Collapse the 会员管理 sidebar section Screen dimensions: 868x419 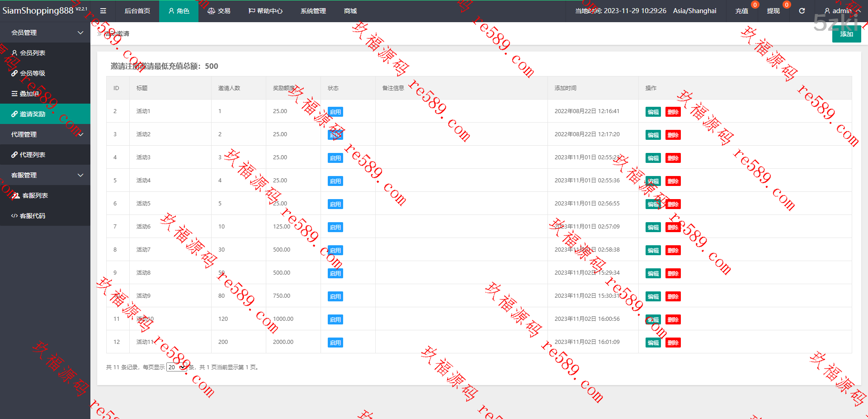[45, 33]
